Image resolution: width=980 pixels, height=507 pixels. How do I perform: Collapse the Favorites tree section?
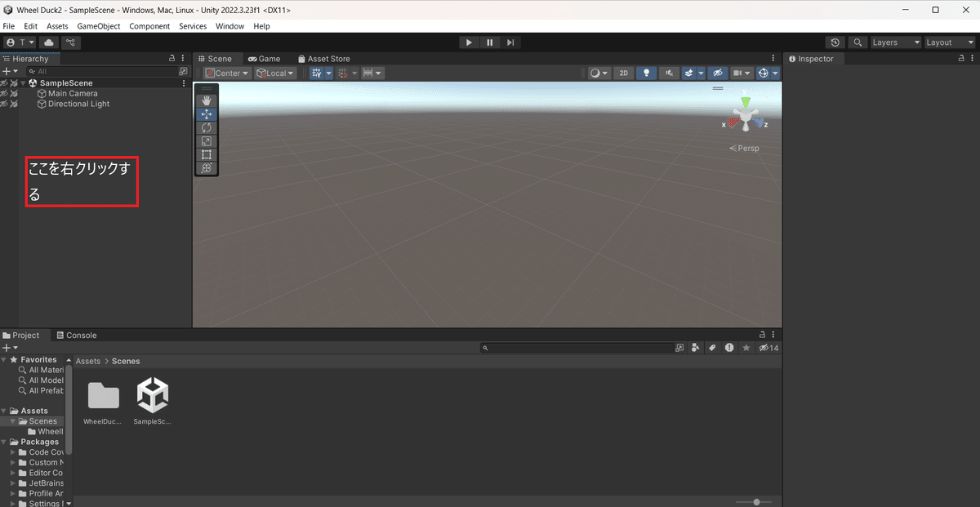4,360
